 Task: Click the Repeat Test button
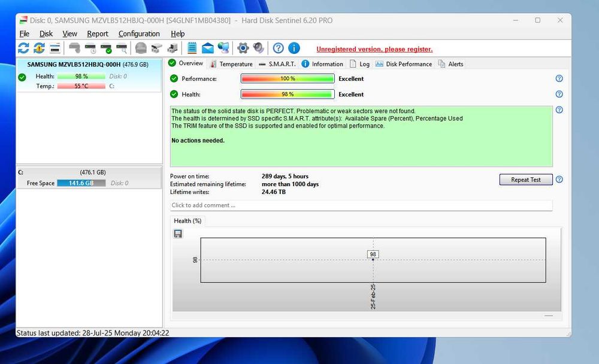coord(526,180)
